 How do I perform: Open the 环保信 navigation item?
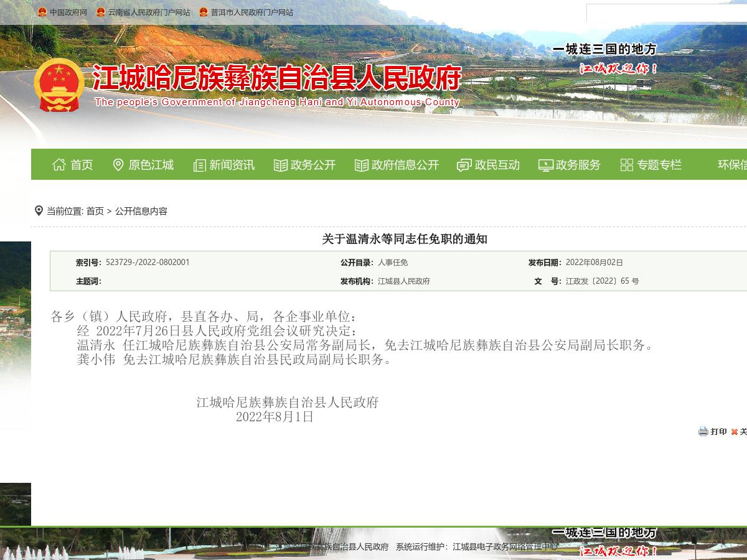click(732, 165)
